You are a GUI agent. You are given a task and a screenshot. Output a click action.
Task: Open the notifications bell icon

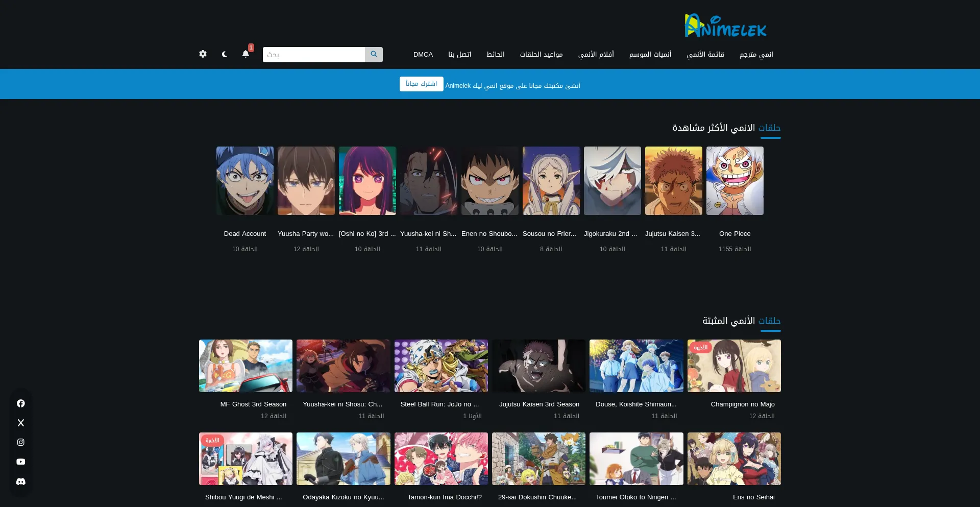(246, 54)
